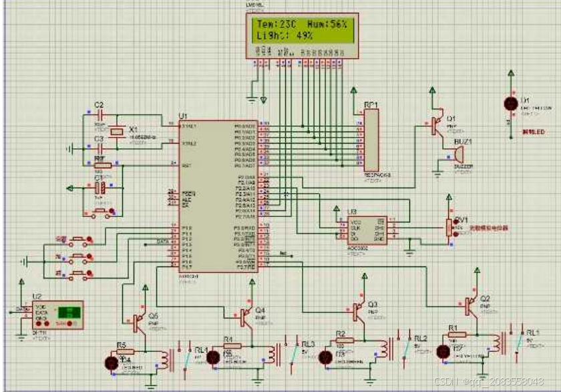Select the dark red LED beside R4
The image size is (561, 392).
pyautogui.click(x=213, y=357)
